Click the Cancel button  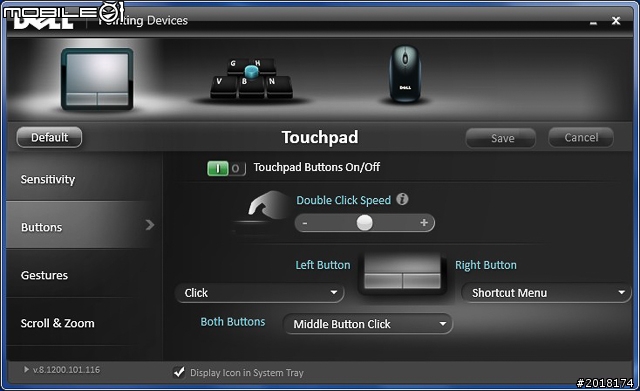click(x=581, y=138)
